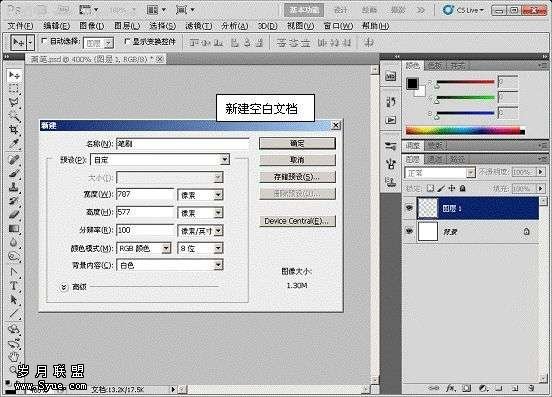
Task: Select the Rectangular Marquee tool
Action: pyautogui.click(x=14, y=89)
